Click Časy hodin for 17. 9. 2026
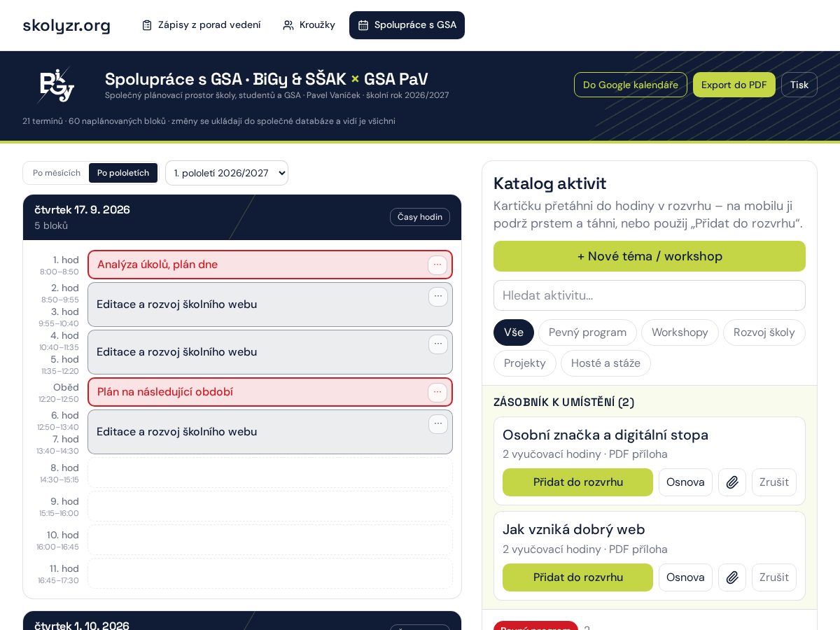 (420, 217)
